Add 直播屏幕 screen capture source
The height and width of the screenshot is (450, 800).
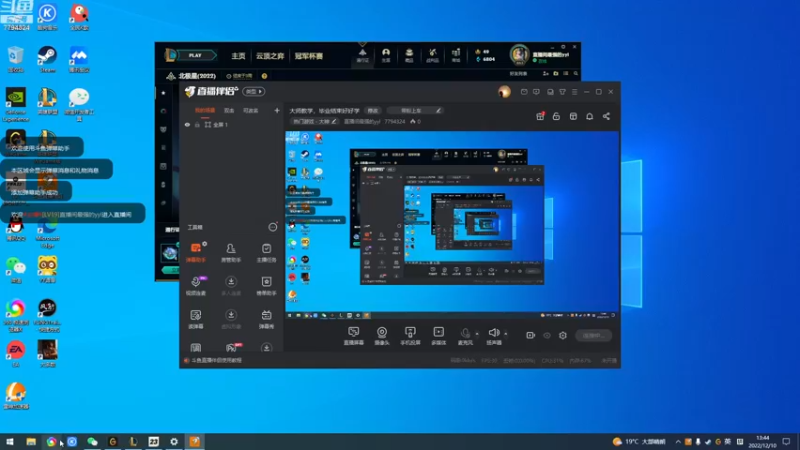[x=354, y=336]
